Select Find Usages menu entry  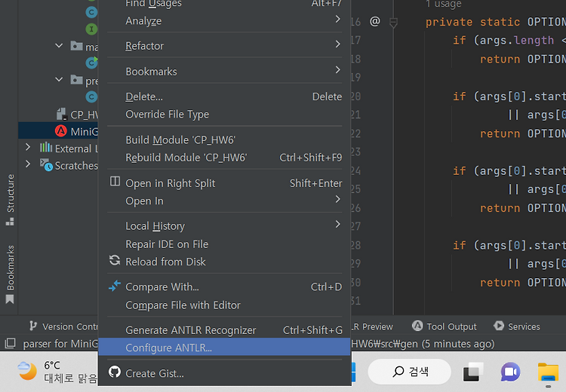coord(225,5)
